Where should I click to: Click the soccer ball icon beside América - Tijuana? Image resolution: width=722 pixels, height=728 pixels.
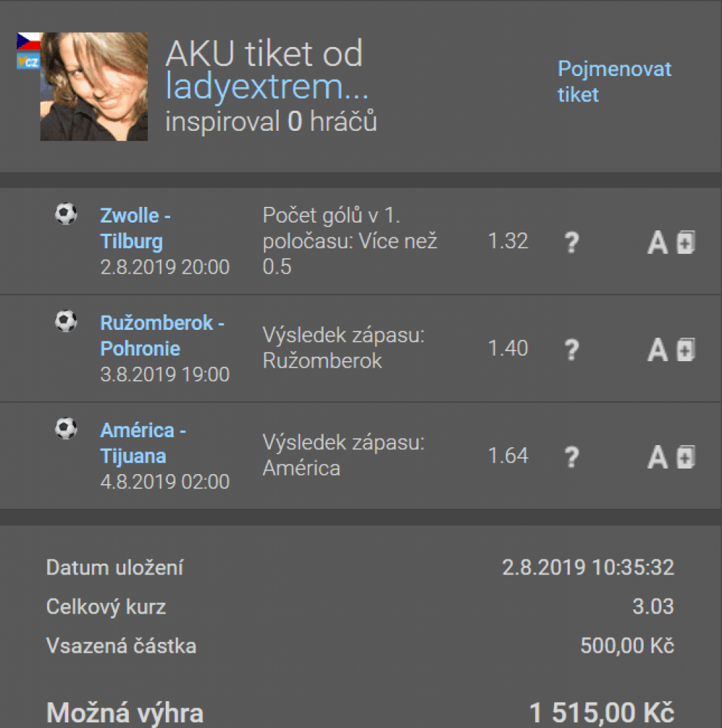[x=66, y=429]
